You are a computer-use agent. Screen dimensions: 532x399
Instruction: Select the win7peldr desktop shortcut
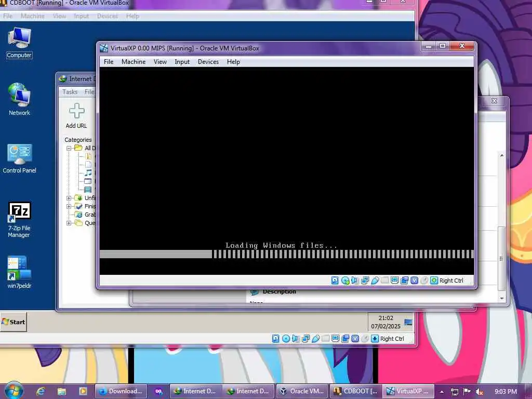coord(19,272)
